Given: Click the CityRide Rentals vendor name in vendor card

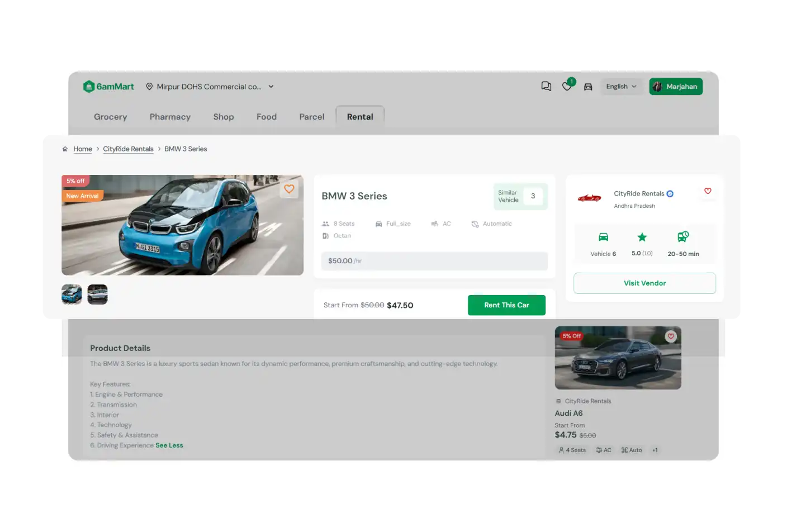Looking at the screenshot, I should (x=639, y=194).
